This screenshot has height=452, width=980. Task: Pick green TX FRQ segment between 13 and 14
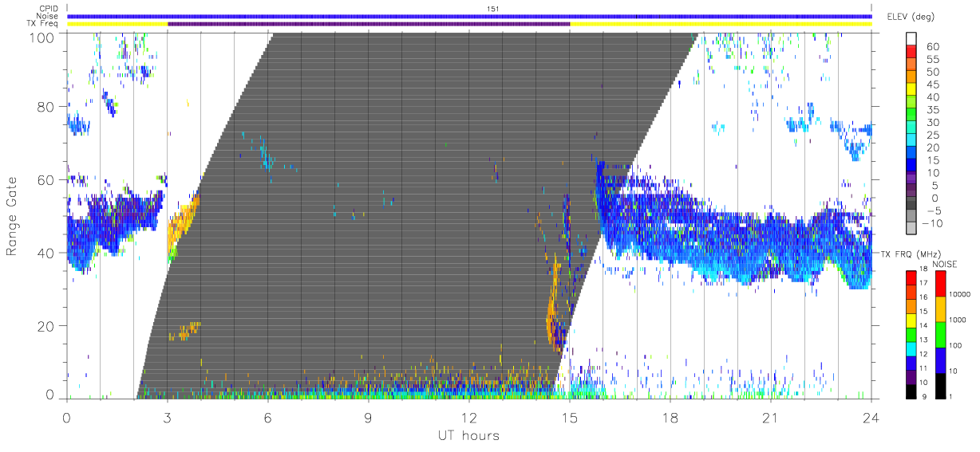coord(911,334)
